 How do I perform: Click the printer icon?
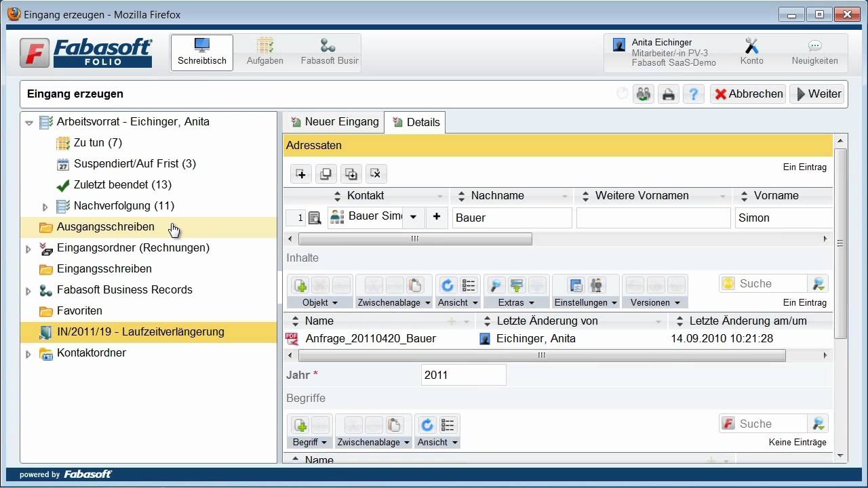coord(668,94)
